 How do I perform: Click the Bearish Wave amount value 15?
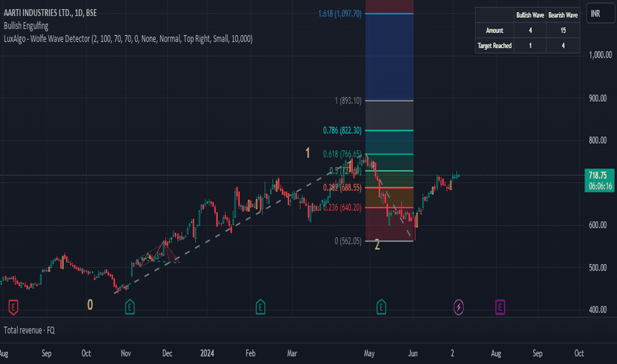click(x=563, y=30)
